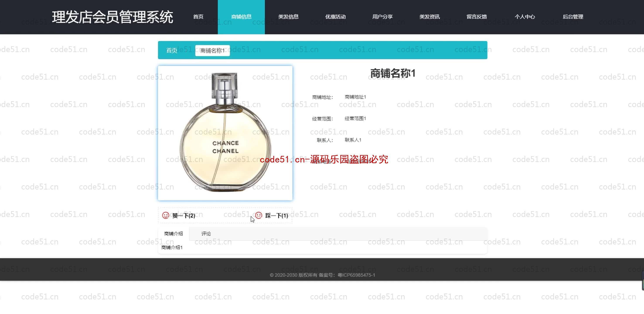The width and height of the screenshot is (644, 314).
Task: Click the footer ICP copyright text
Action: [322, 275]
